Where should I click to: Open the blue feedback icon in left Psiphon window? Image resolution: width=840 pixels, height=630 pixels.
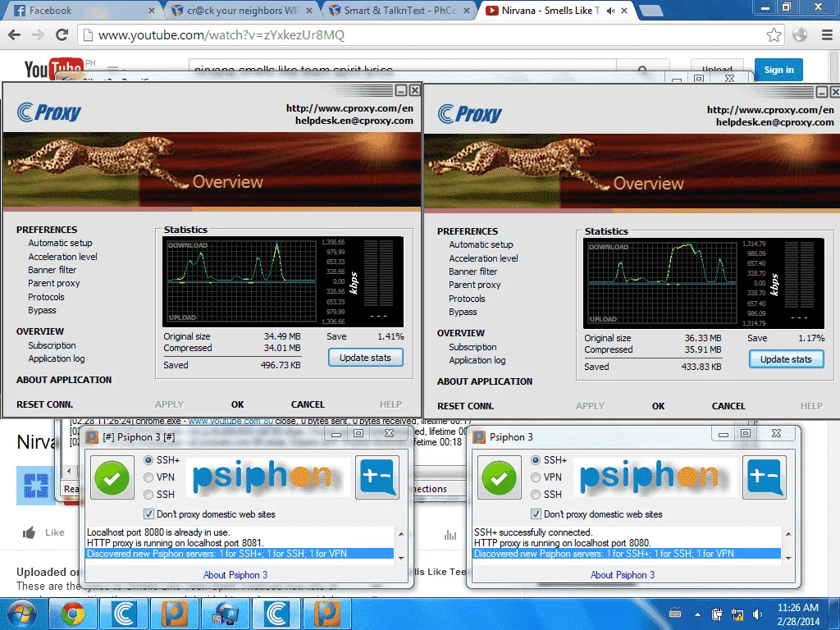coord(377,477)
